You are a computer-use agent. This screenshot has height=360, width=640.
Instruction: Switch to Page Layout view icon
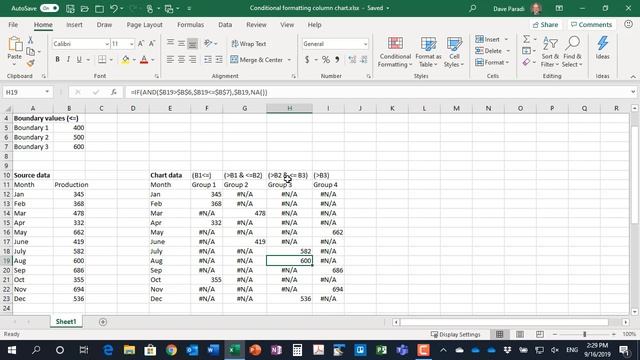(x=520, y=334)
